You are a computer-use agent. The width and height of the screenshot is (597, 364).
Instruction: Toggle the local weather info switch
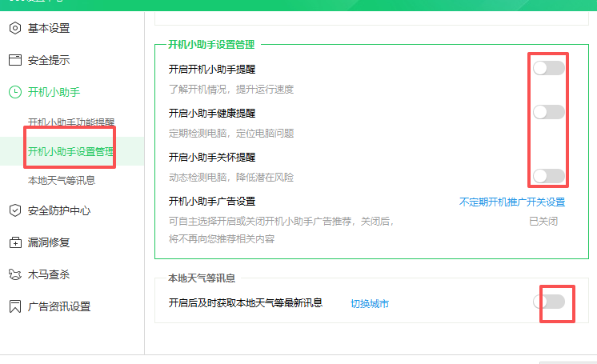coord(549,302)
